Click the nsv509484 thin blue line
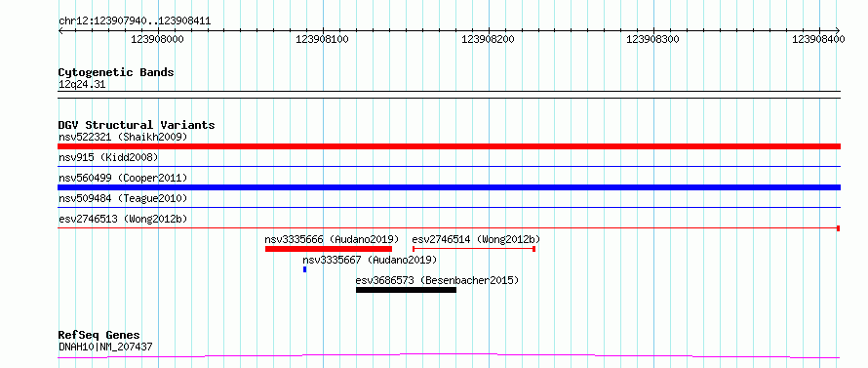This screenshot has width=868, height=368. point(449,208)
